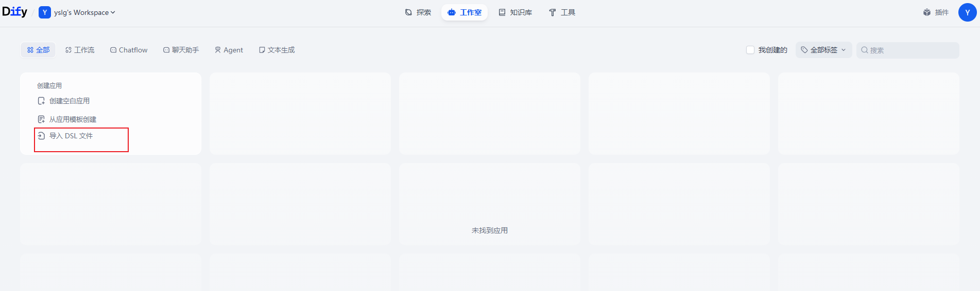Switch to the 工作室 (Studio) tab
This screenshot has width=980, height=291.
pos(465,12)
